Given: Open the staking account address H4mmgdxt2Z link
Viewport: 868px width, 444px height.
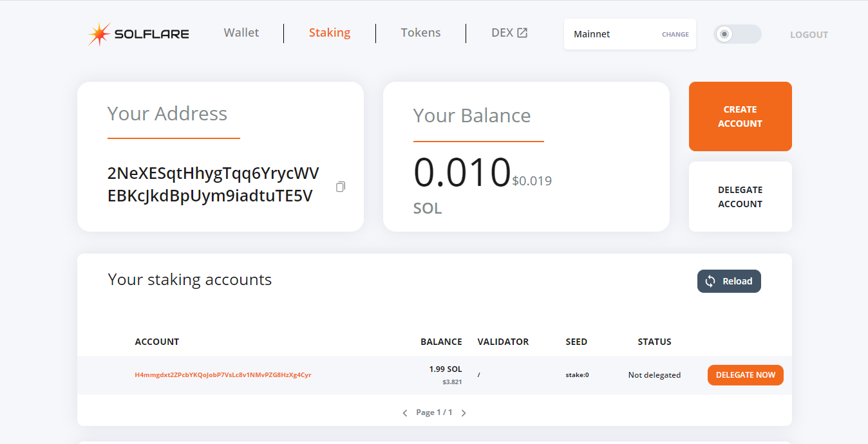Looking at the screenshot, I should 223,375.
